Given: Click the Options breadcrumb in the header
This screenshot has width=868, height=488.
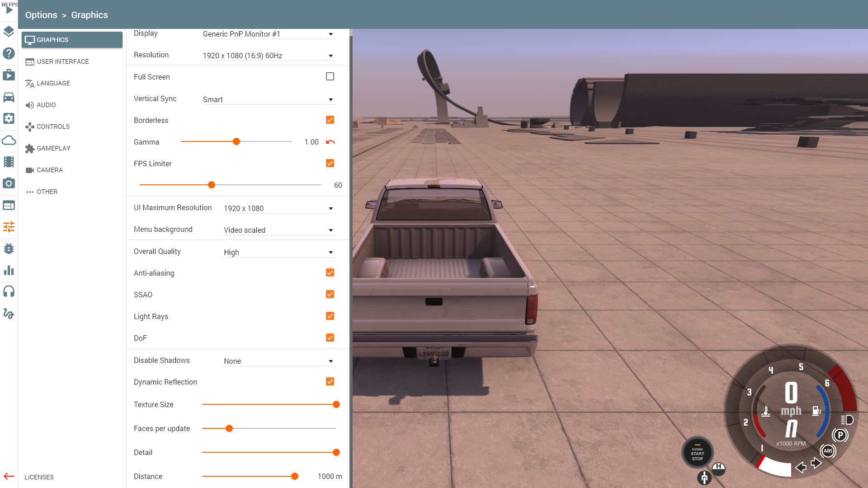Looking at the screenshot, I should pos(41,15).
